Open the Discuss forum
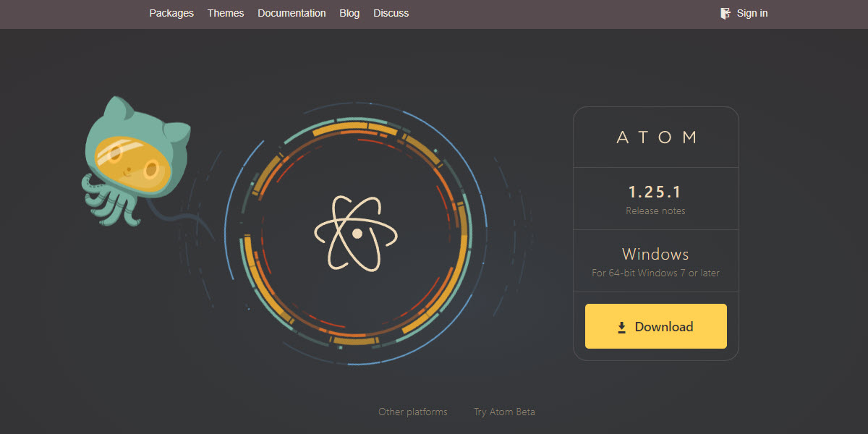 coord(391,13)
